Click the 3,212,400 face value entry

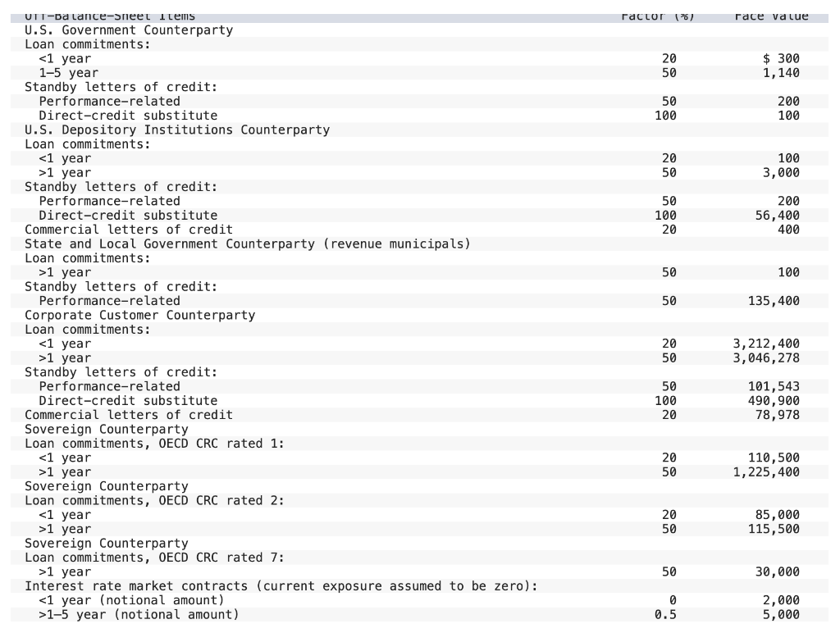tap(766, 344)
